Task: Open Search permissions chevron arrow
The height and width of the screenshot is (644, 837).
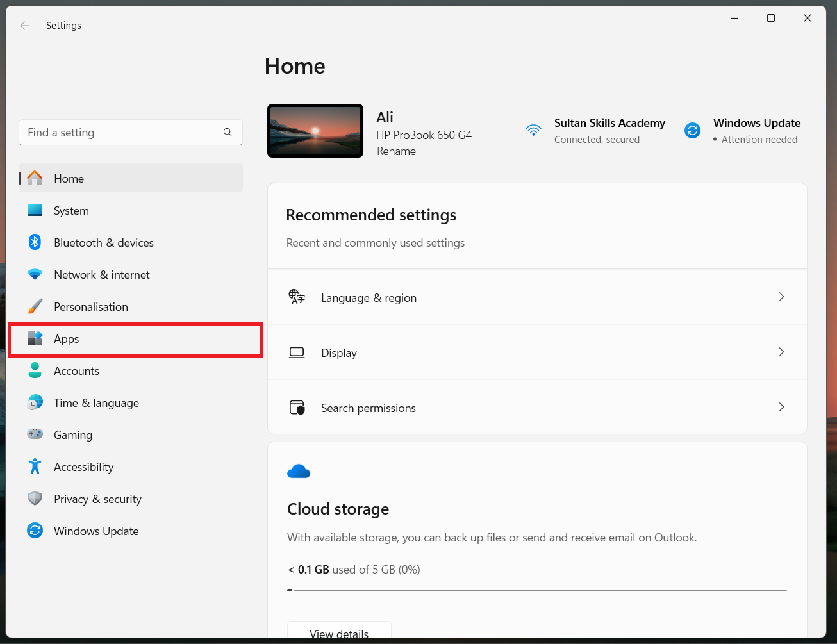Action: point(781,407)
